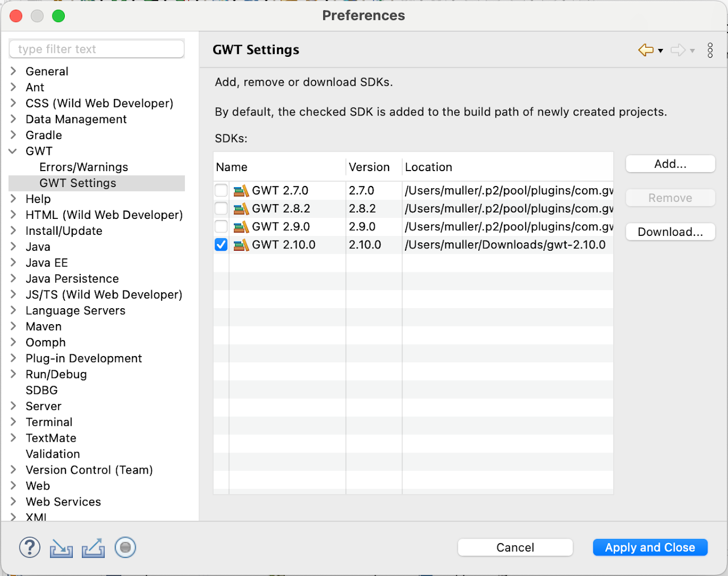Select the GWT Settings tree item

[x=78, y=183]
